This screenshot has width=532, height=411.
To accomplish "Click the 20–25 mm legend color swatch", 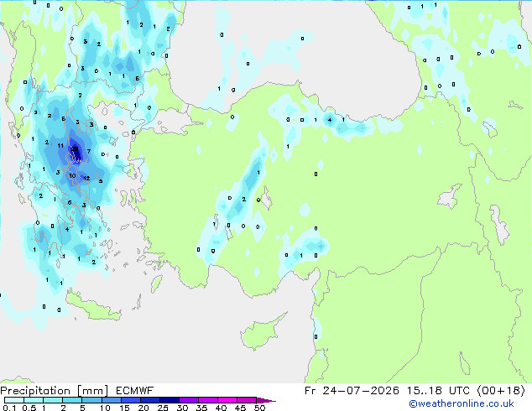I will 149,400.
